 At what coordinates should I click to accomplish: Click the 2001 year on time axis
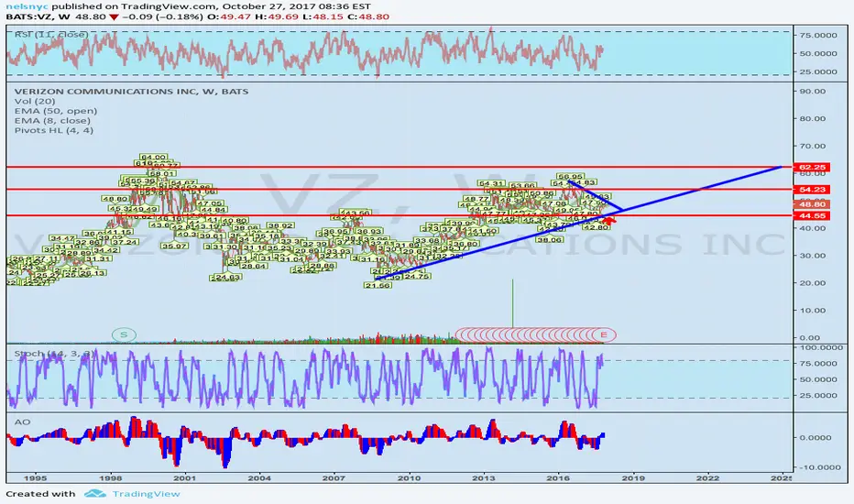[184, 478]
